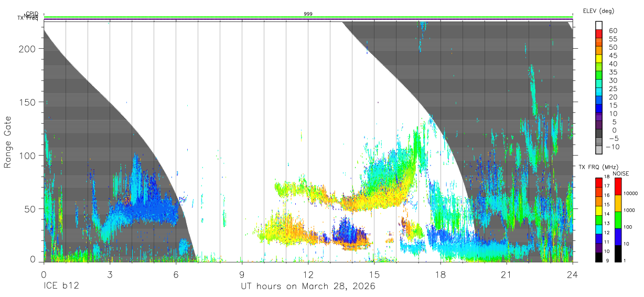Click the "60" label on the ELEV scale
644x297 pixels.
click(613, 31)
